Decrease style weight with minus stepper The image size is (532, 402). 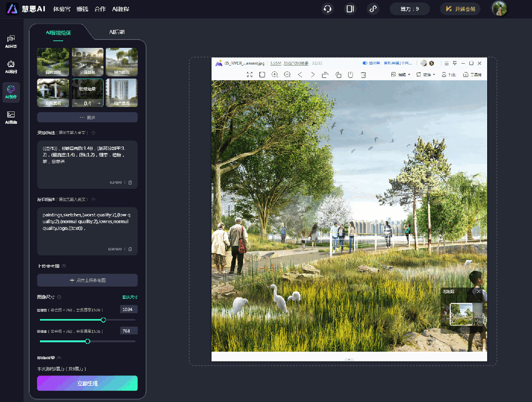[x=75, y=103]
